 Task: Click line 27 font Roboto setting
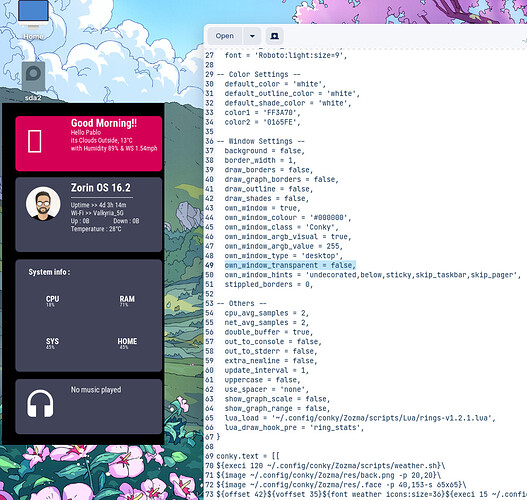286,55
